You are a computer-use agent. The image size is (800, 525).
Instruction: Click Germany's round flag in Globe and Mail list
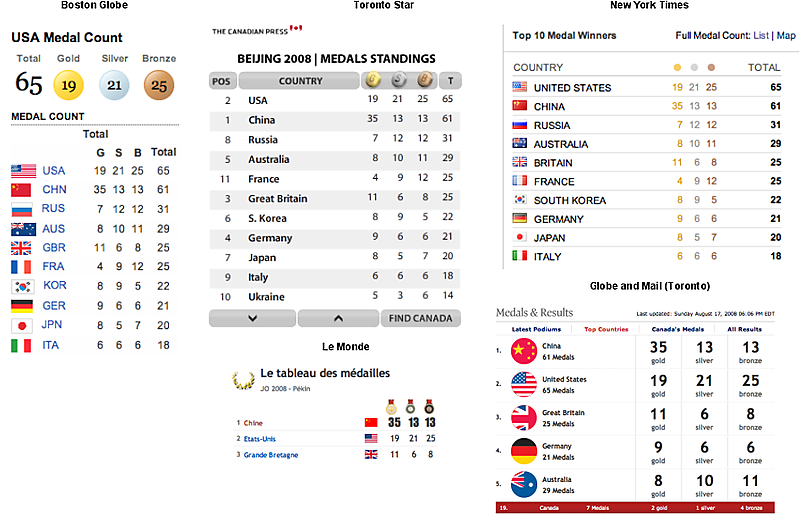[x=524, y=450]
